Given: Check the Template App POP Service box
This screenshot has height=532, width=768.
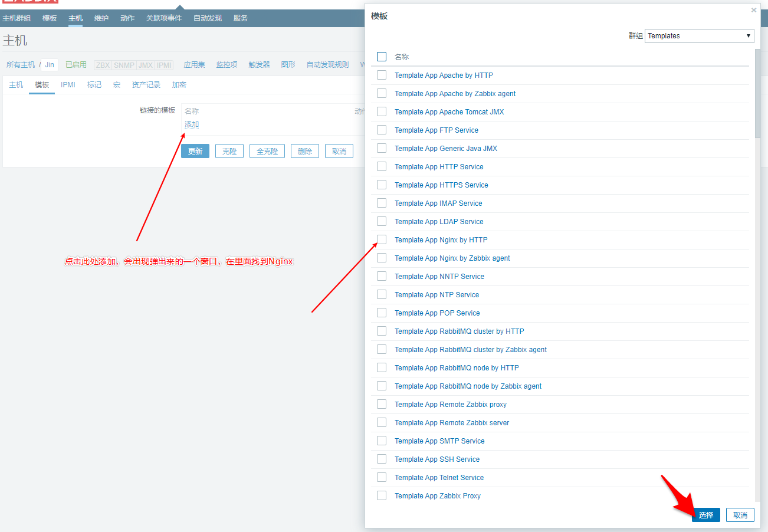Looking at the screenshot, I should [x=382, y=313].
